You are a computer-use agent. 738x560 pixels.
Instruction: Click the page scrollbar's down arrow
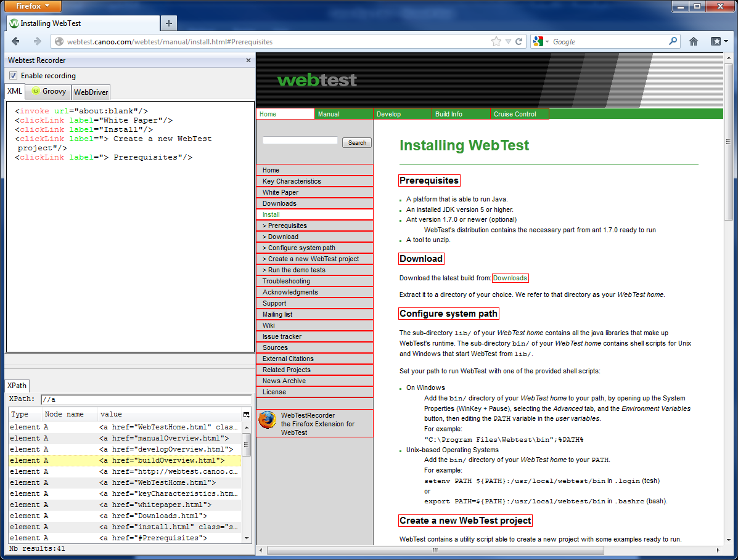(728, 540)
